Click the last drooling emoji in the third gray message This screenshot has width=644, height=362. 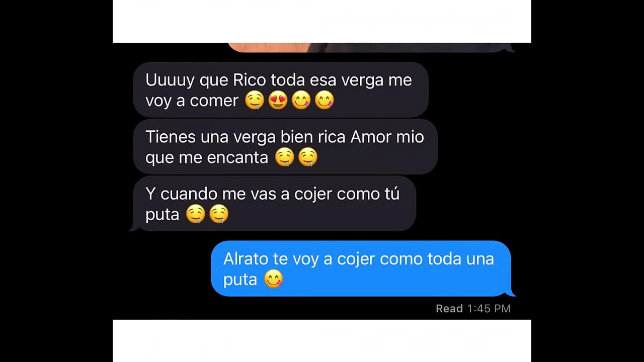point(219,214)
